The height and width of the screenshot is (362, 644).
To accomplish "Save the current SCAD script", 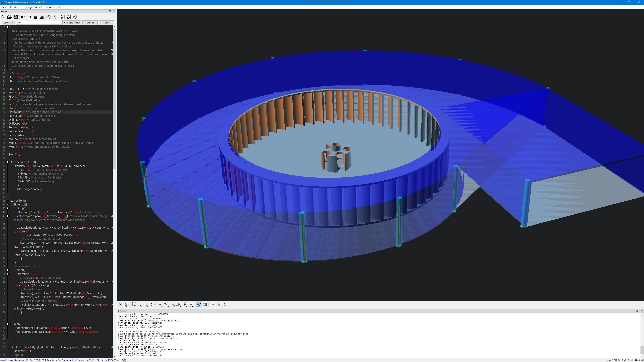I will [15, 17].
